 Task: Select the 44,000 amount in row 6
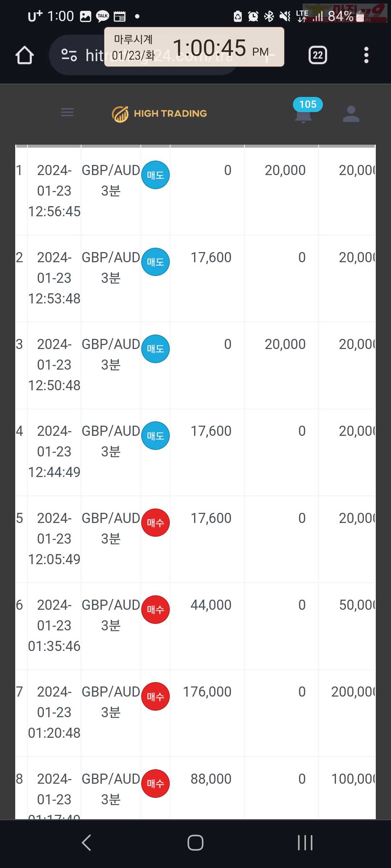point(211,605)
